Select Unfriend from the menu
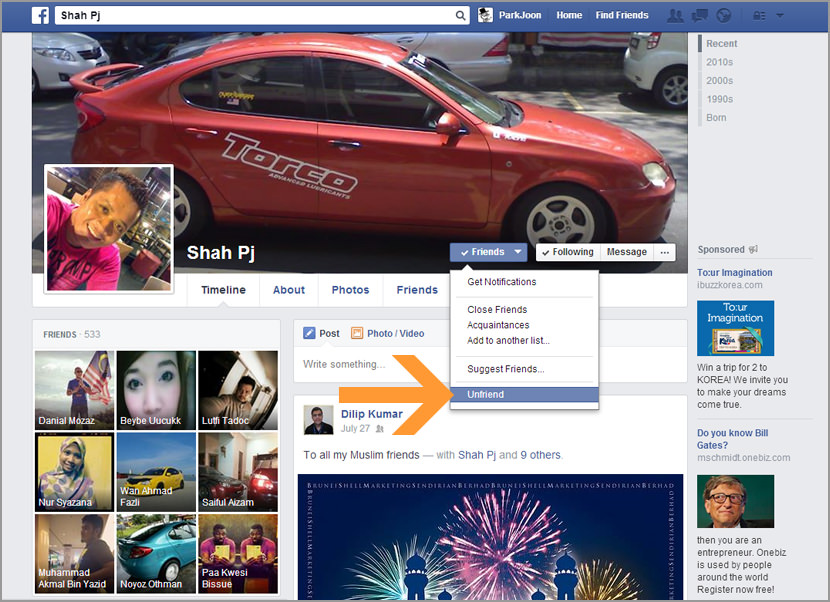Image resolution: width=830 pixels, height=602 pixels. (x=486, y=395)
